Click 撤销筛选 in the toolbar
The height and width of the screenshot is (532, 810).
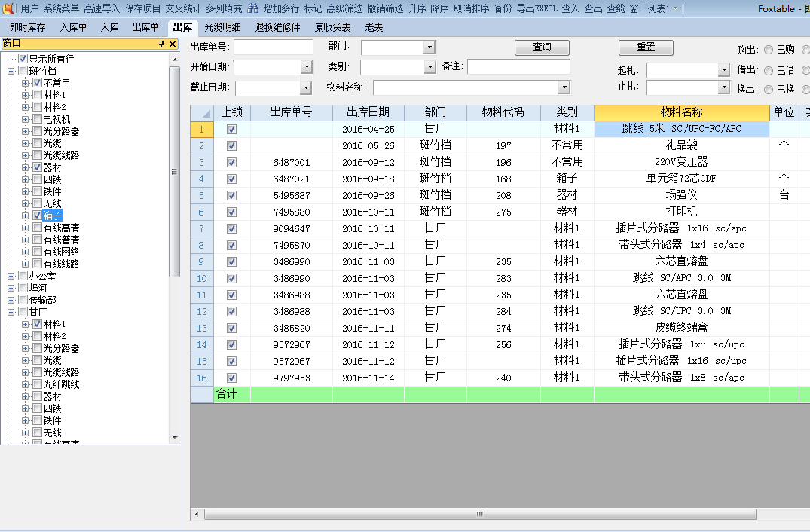pyautogui.click(x=385, y=8)
